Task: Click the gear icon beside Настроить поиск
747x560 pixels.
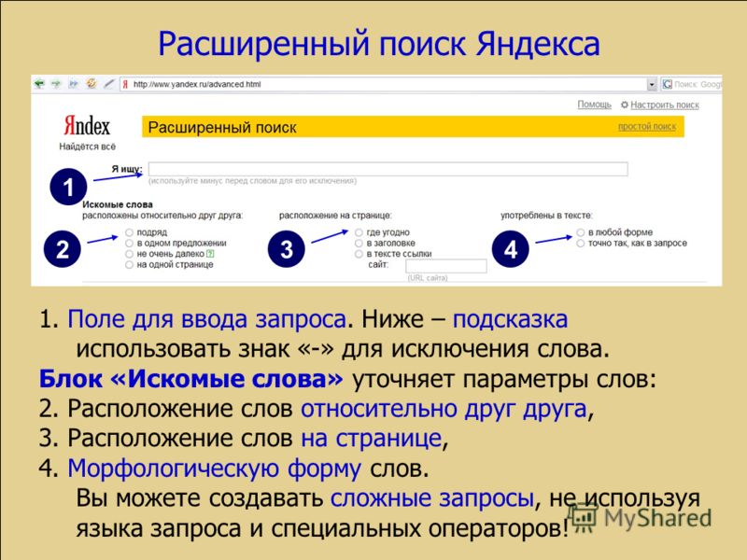Action: [624, 105]
